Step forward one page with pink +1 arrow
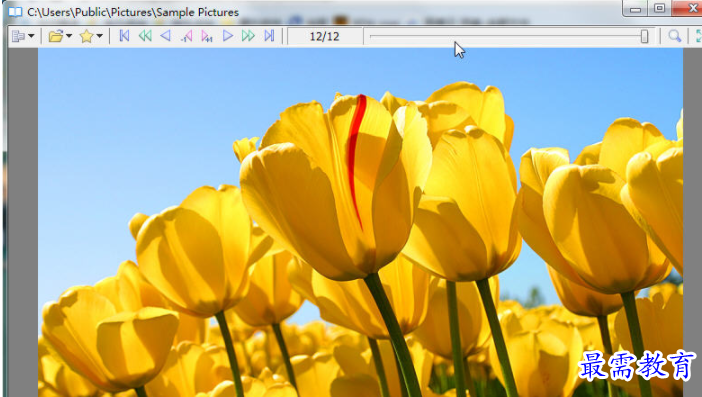Image resolution: width=702 pixels, height=397 pixels. point(207,36)
